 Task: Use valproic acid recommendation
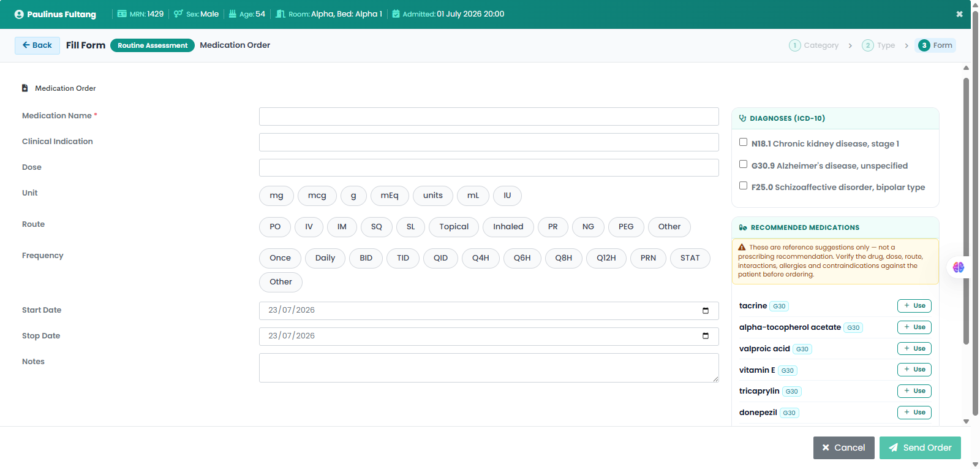click(914, 349)
